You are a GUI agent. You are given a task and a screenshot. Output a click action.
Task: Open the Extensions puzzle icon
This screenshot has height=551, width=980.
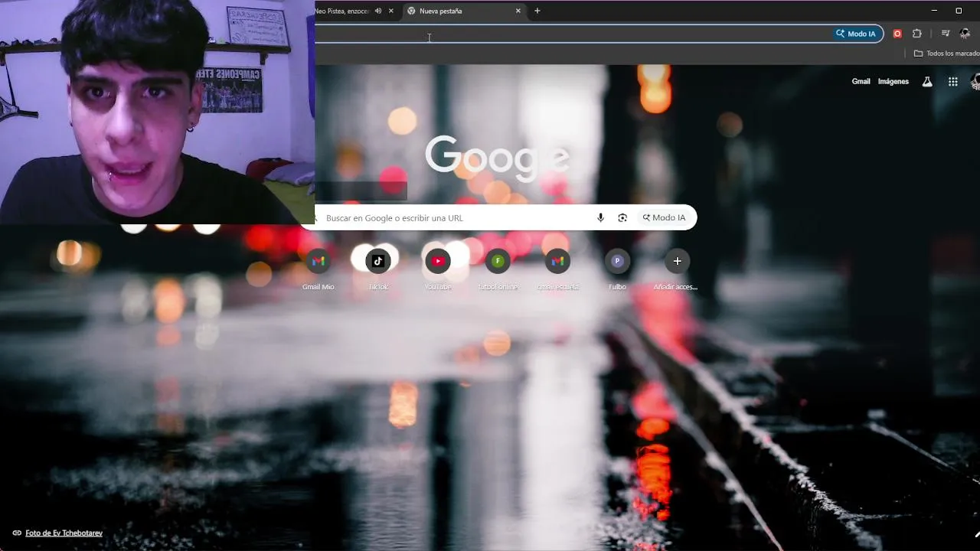917,34
